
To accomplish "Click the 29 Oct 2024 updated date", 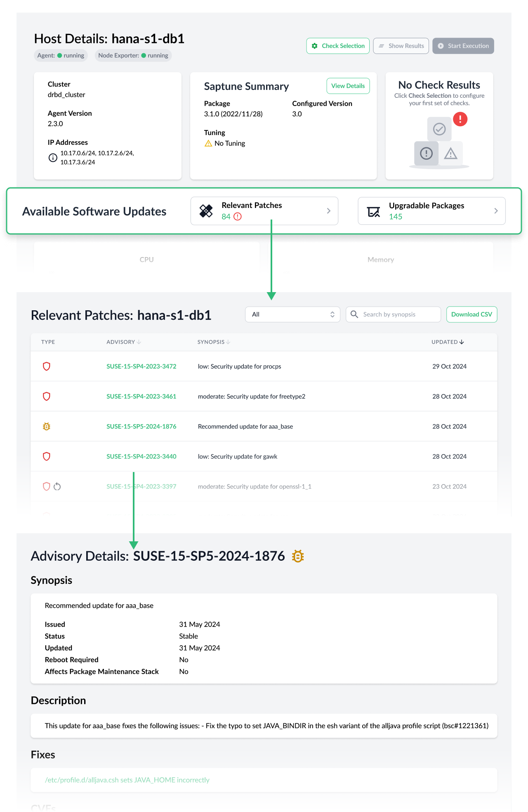I will [449, 366].
